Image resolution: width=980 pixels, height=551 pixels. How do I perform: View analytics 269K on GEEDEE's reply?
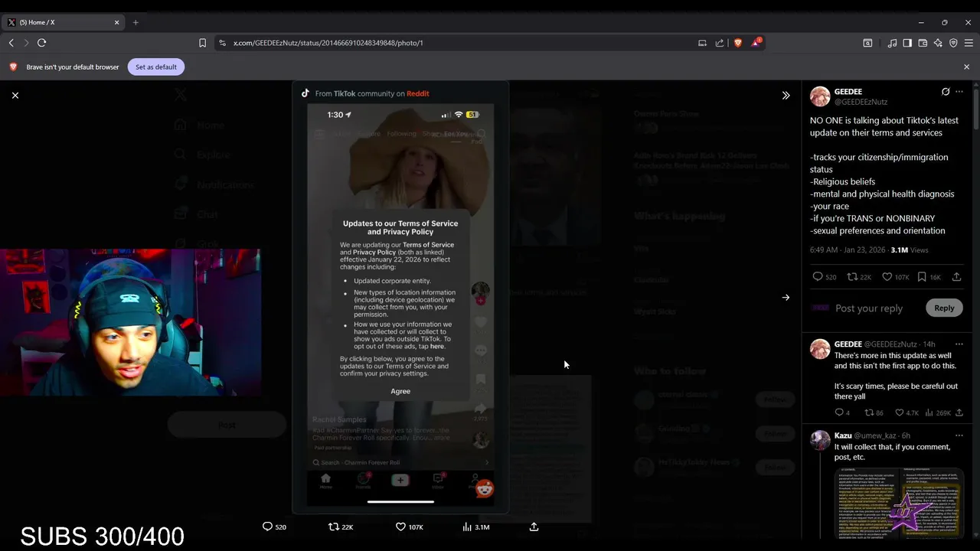coord(938,413)
